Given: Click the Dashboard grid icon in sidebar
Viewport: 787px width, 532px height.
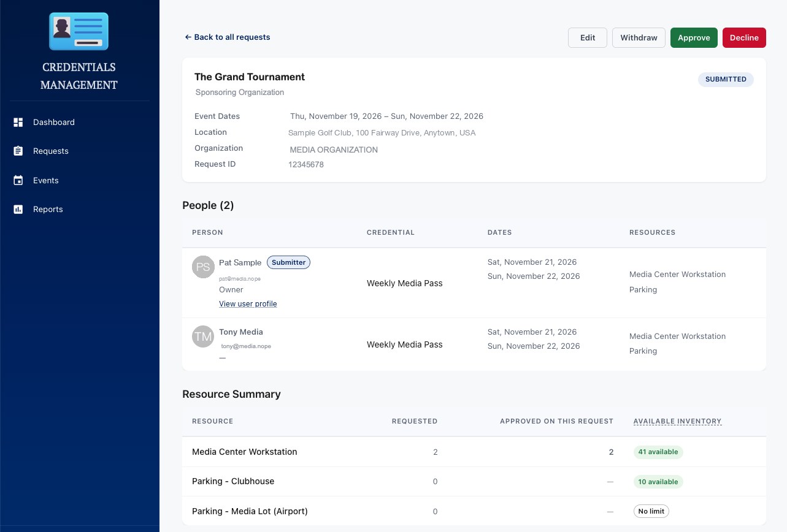Looking at the screenshot, I should [18, 123].
